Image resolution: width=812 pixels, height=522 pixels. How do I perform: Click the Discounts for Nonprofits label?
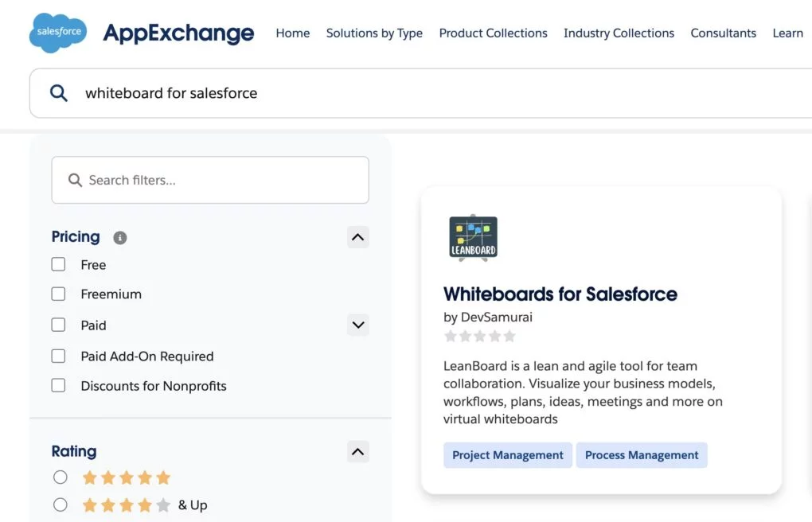pyautogui.click(x=154, y=386)
